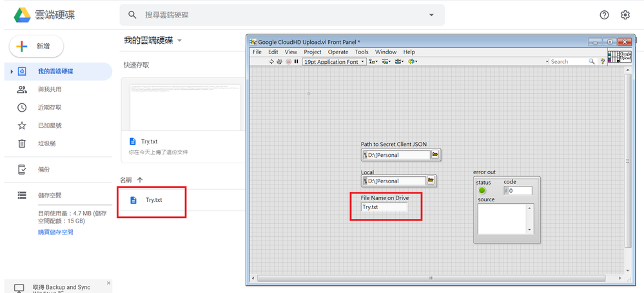Screen dimensions: 644x293
Task: Open the Project menu in LabVIEW
Action: click(313, 52)
